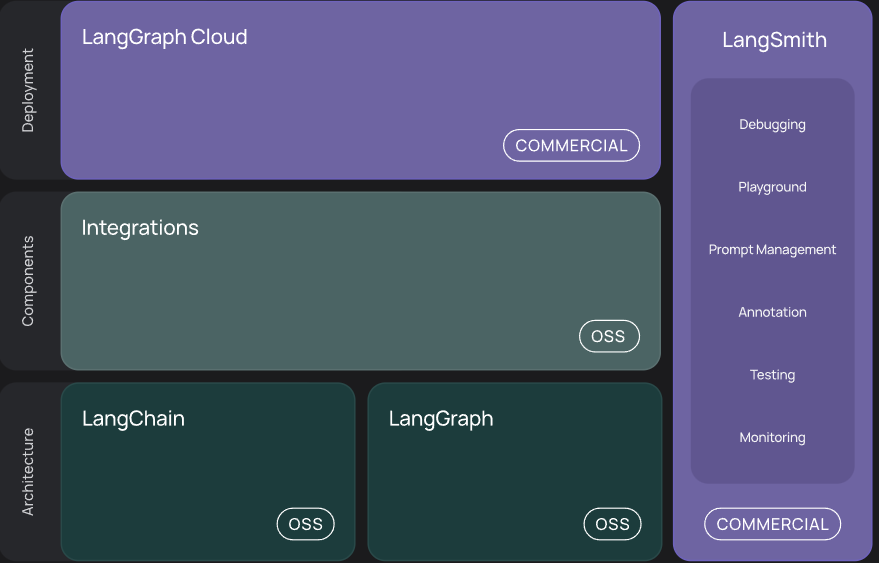Select the LangGraph architecture block title
Image resolution: width=879 pixels, height=563 pixels.
(441, 419)
